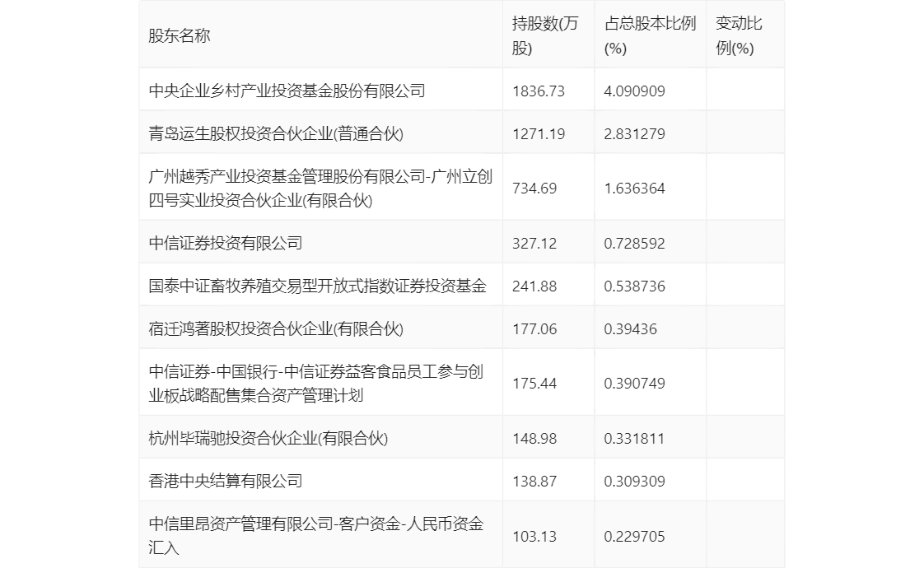Image resolution: width=924 pixels, height=568 pixels.
Task: Select 宿迁鸿著股权投资合伙企业(有限合伙) shareholder name
Action: point(276,328)
